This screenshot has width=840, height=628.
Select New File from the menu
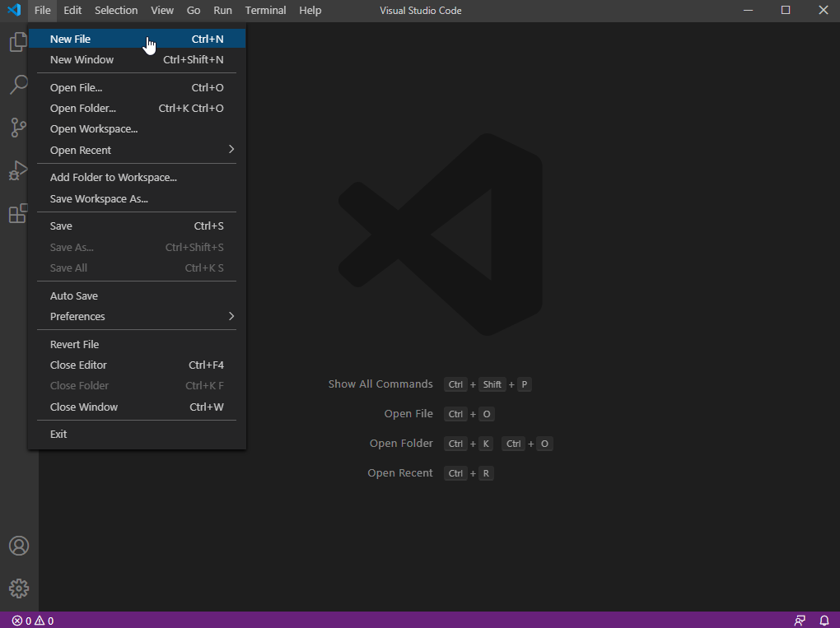[71, 39]
